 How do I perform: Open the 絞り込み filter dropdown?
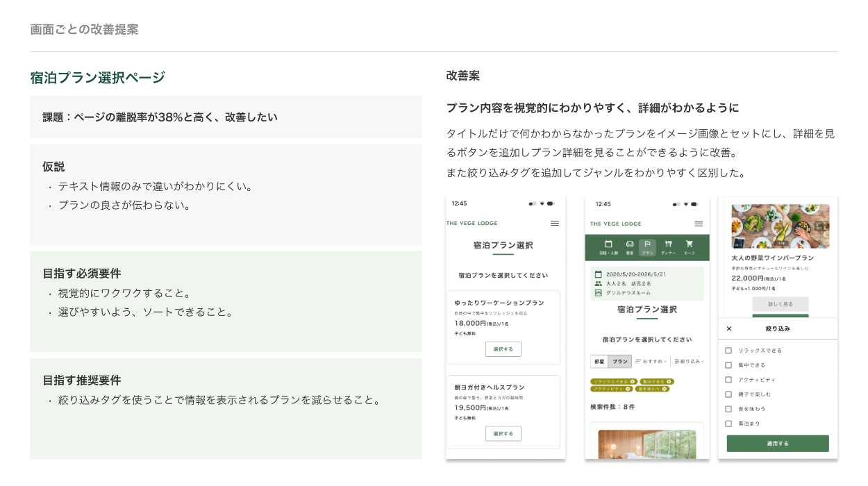[x=689, y=361]
